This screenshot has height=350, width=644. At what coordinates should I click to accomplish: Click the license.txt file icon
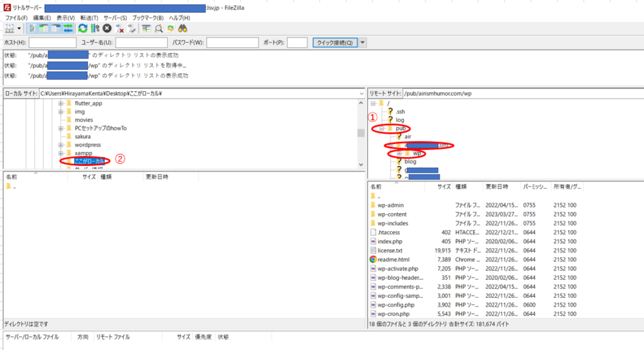(373, 250)
